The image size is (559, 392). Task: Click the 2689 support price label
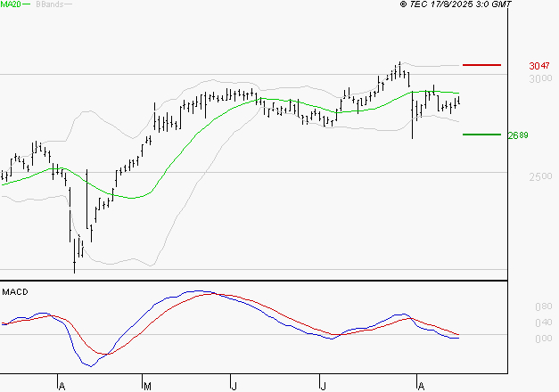(518, 135)
